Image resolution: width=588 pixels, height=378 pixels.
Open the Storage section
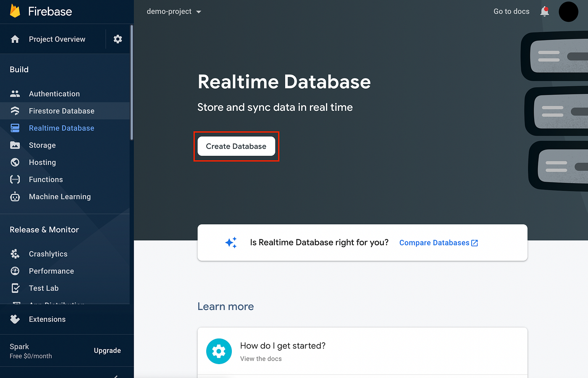pyautogui.click(x=43, y=145)
